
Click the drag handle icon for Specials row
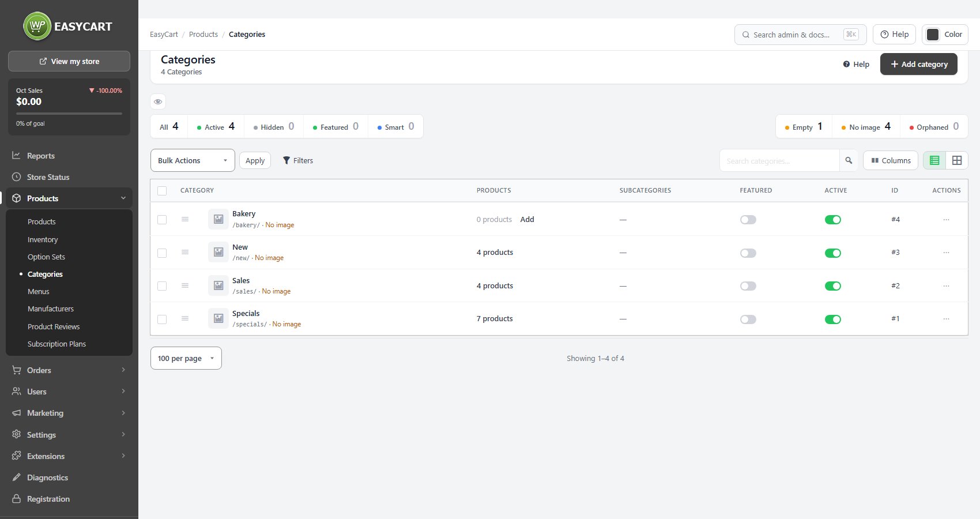pyautogui.click(x=185, y=318)
